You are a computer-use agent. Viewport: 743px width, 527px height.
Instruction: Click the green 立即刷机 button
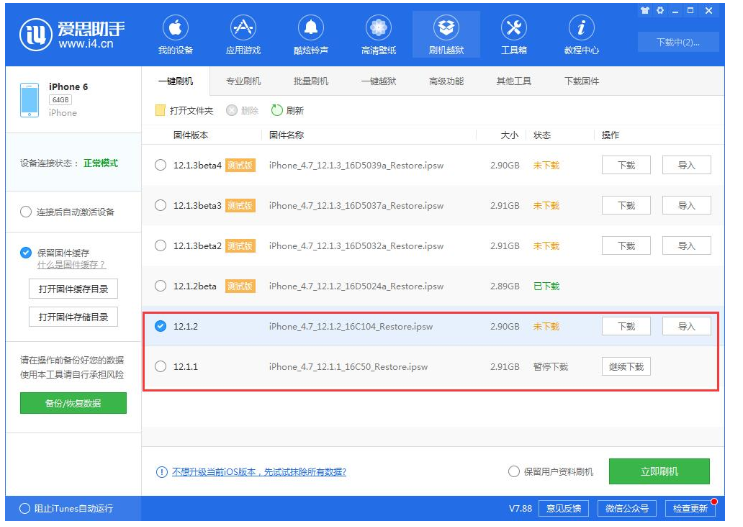pyautogui.click(x=659, y=471)
